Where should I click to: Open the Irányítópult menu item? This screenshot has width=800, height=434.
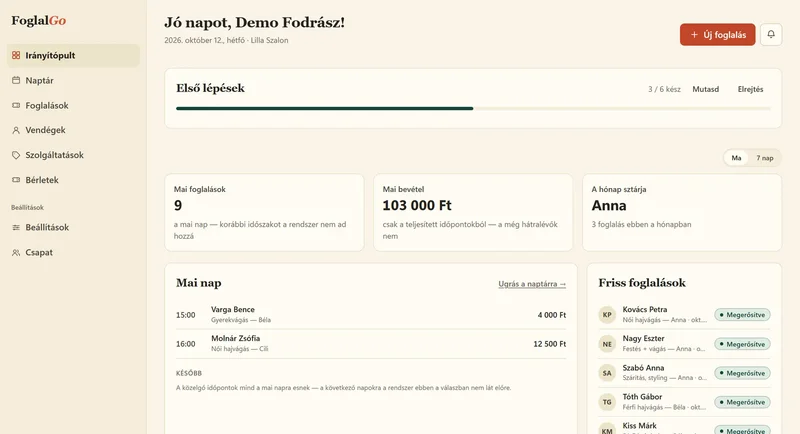click(73, 55)
